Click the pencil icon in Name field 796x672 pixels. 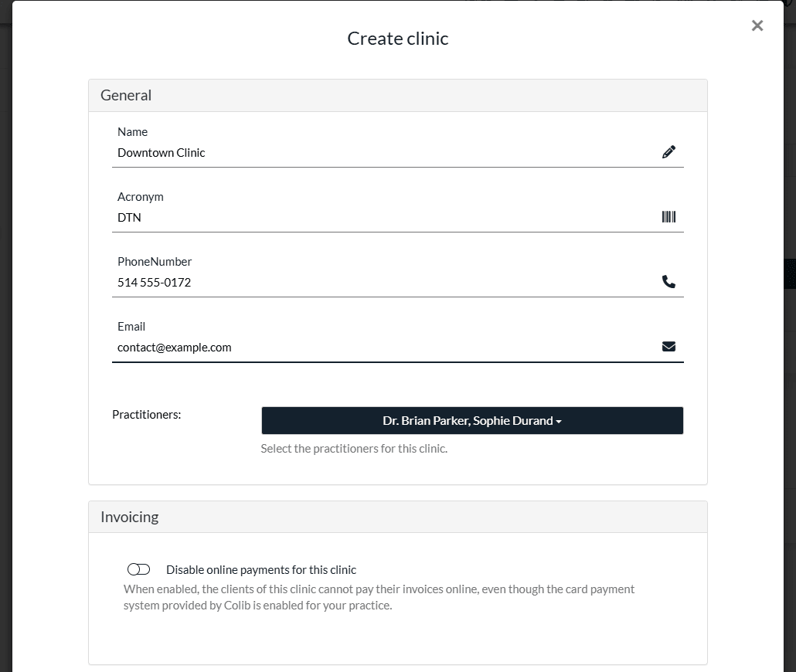(x=668, y=151)
